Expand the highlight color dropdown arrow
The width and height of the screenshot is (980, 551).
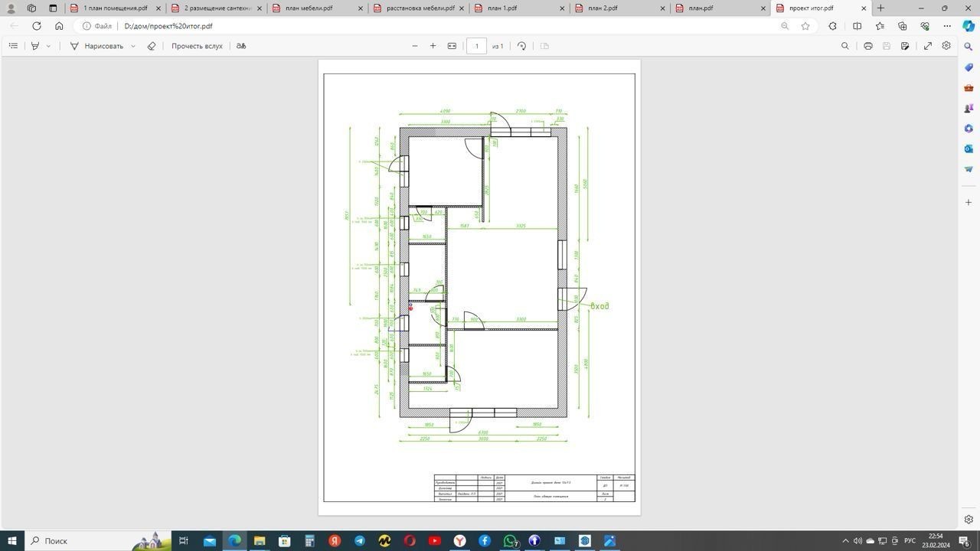click(x=48, y=46)
